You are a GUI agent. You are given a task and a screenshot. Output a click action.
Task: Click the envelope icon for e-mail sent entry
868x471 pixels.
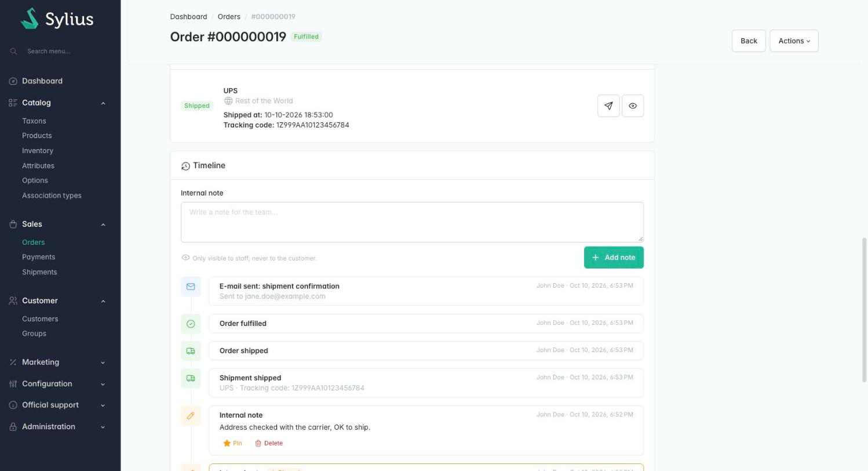coord(191,287)
